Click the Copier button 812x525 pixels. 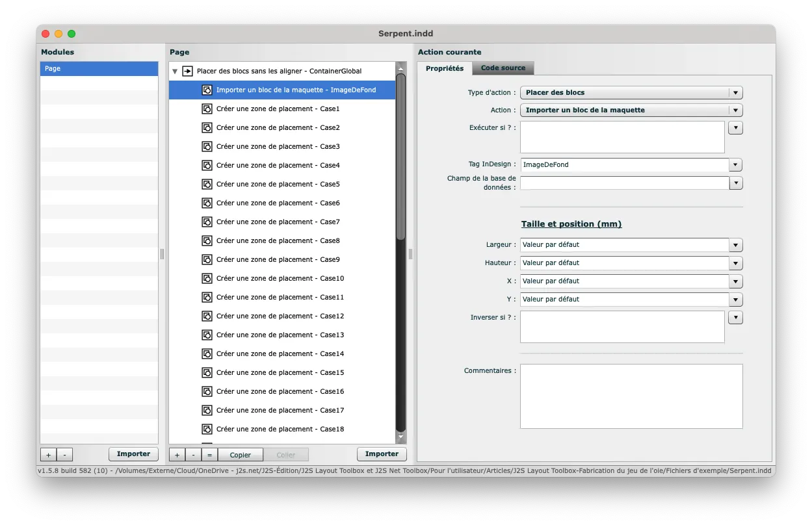point(241,455)
